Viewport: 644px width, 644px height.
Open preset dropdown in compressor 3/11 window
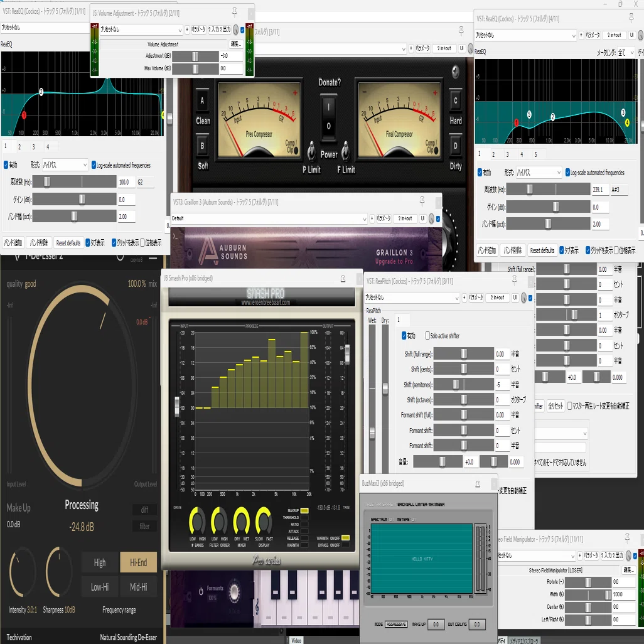[x=331, y=48]
